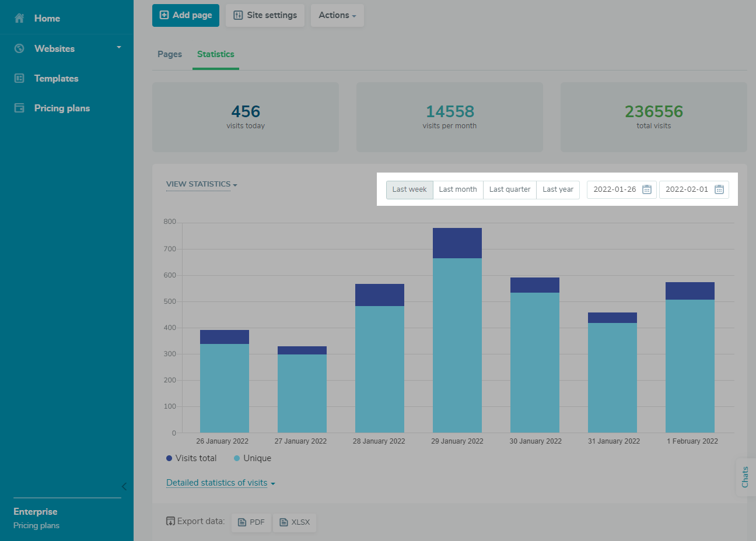Screen dimensions: 756x541
Task: Export statistics as PDF
Action: pyautogui.click(x=251, y=522)
